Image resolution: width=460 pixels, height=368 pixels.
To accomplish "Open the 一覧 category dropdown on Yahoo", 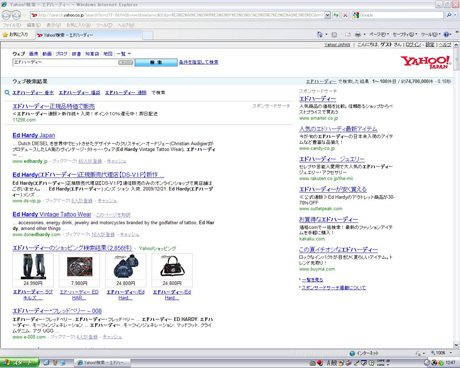I will 124,54.
